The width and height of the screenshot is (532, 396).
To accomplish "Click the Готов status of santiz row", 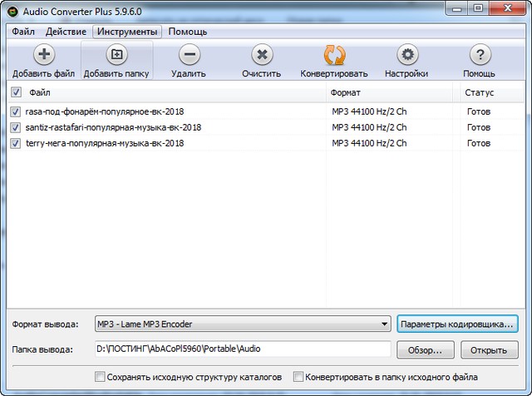I will pyautogui.click(x=479, y=127).
